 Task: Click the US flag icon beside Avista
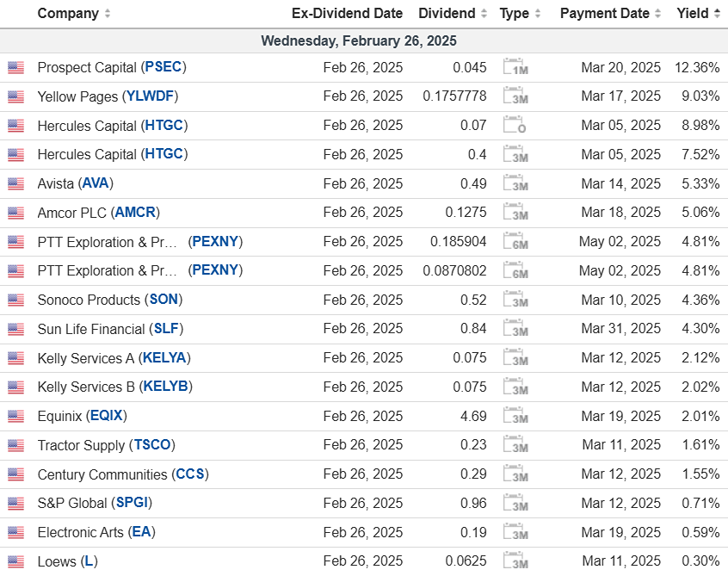(x=15, y=183)
